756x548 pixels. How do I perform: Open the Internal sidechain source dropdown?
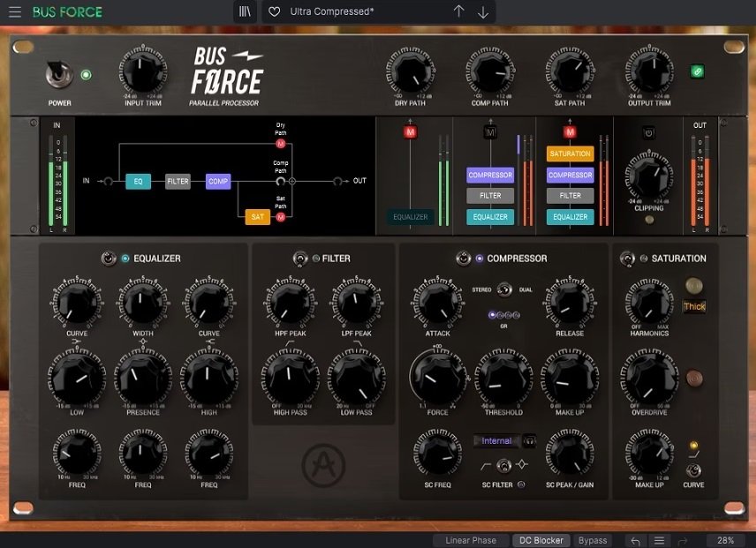coord(496,440)
